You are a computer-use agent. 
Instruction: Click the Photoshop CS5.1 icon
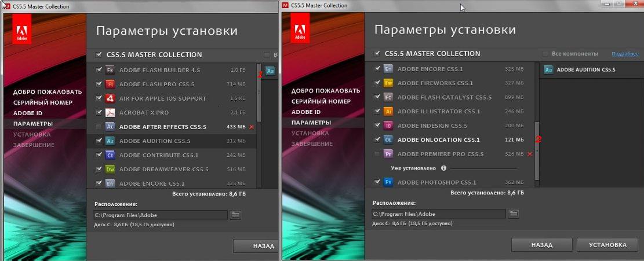tap(388, 182)
